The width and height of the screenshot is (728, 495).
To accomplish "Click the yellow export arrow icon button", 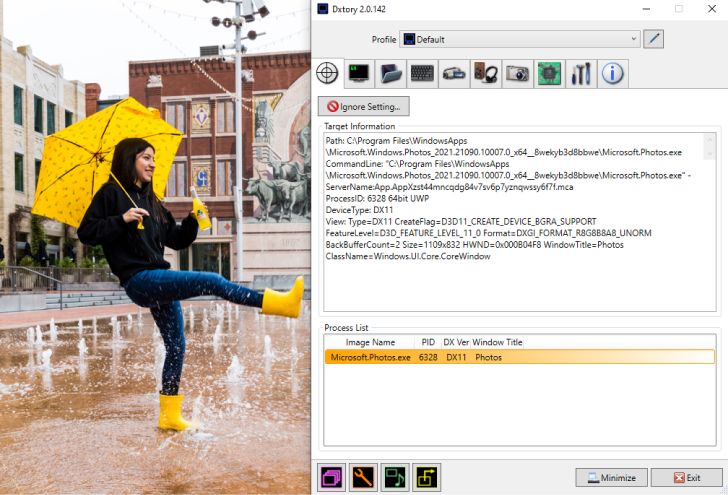I will click(427, 477).
